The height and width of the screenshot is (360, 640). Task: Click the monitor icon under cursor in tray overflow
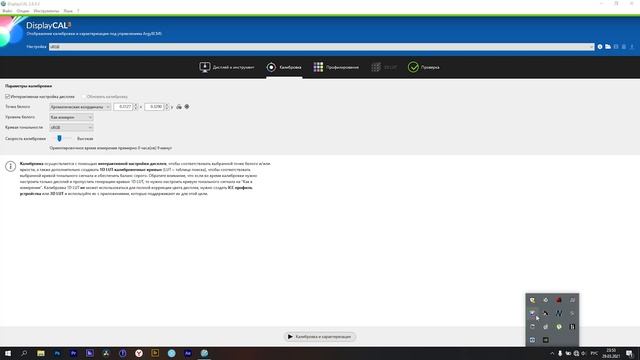[x=532, y=313]
